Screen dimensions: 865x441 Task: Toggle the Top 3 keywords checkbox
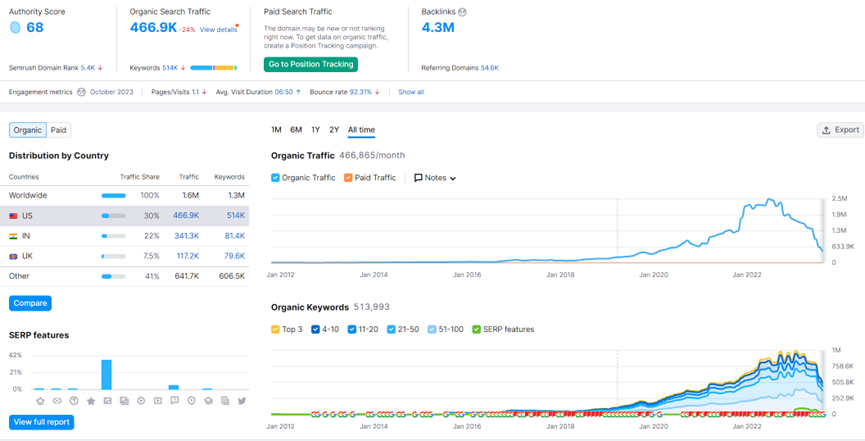tap(277, 329)
